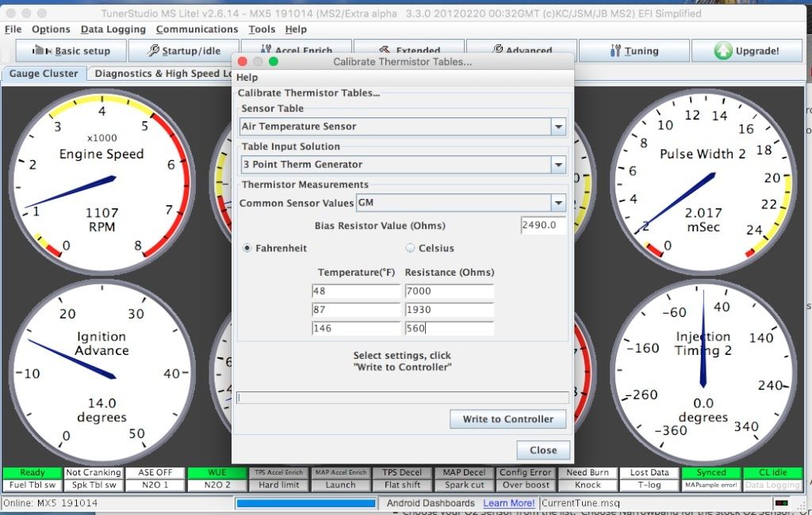Click the engine icon next to Basic setup
Image resolution: width=812 pixels, height=515 pixels.
click(41, 50)
